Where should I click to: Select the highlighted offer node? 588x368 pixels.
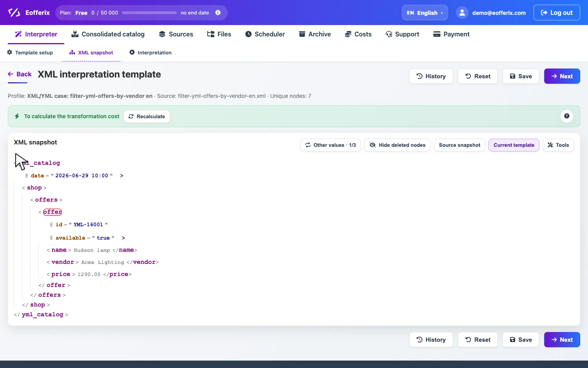tap(53, 212)
